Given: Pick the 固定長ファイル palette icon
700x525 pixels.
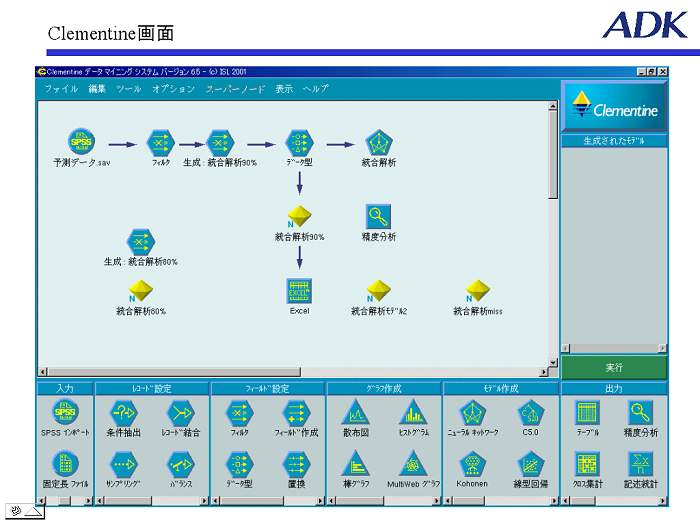Looking at the screenshot, I should coord(66,463).
